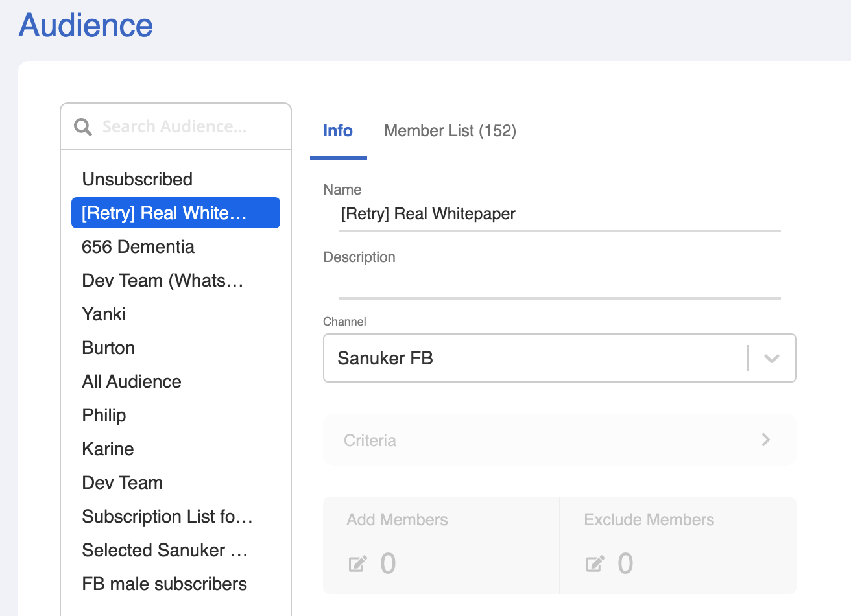851x616 pixels.
Task: Click the Add Members edit icon
Action: (357, 563)
